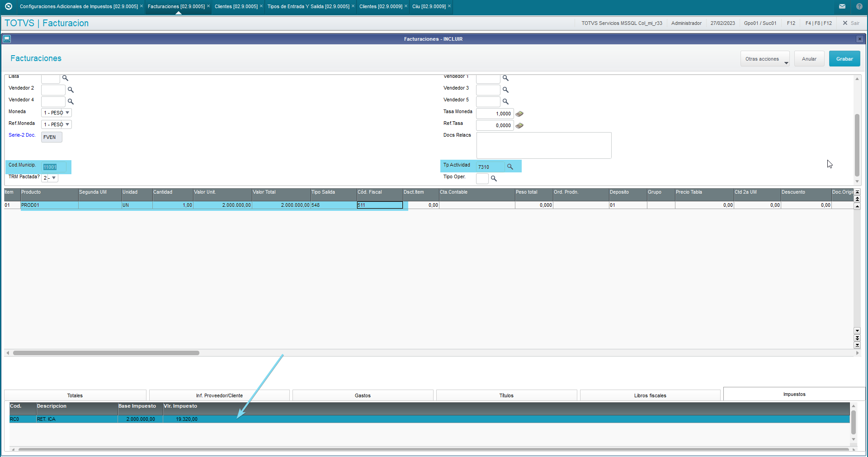This screenshot has height=457, width=868.
Task: Click magnifier lookup for Vendedor 2
Action: pyautogui.click(x=71, y=90)
